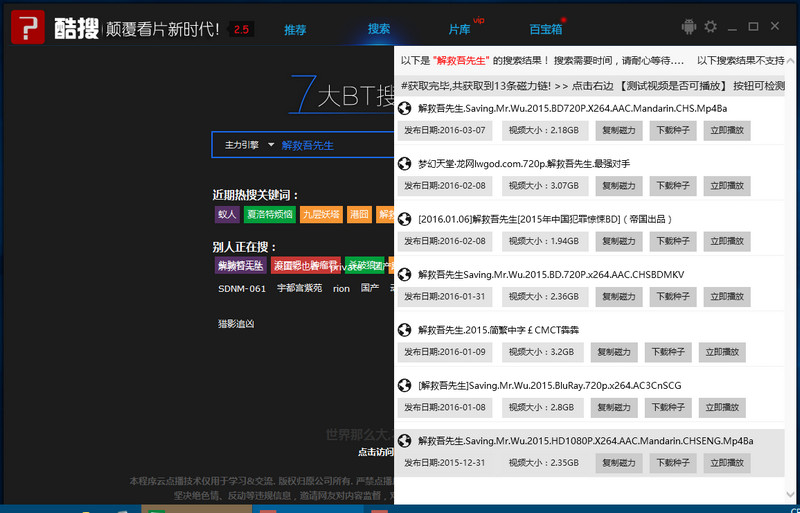Select hot keyword 九层妖塔
This screenshot has width=800, height=513.
click(321, 214)
